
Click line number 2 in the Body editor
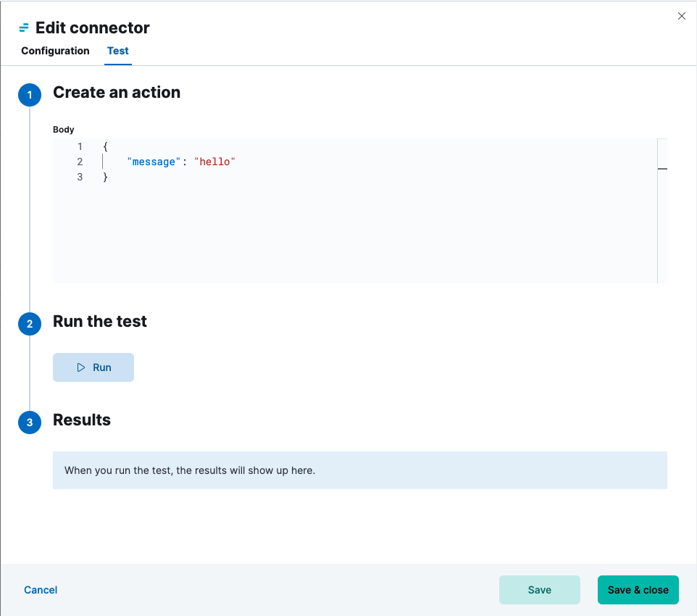[x=80, y=162]
